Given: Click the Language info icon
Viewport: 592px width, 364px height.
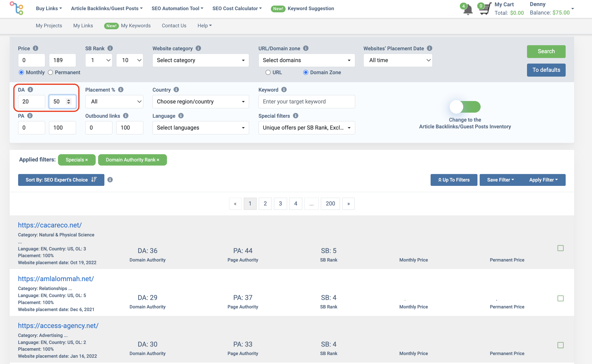Looking at the screenshot, I should (x=181, y=116).
